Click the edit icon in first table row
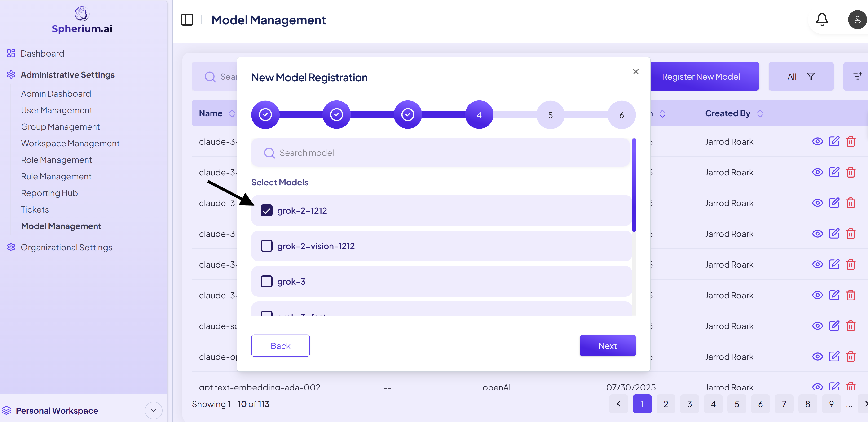The image size is (868, 422). pos(834,141)
